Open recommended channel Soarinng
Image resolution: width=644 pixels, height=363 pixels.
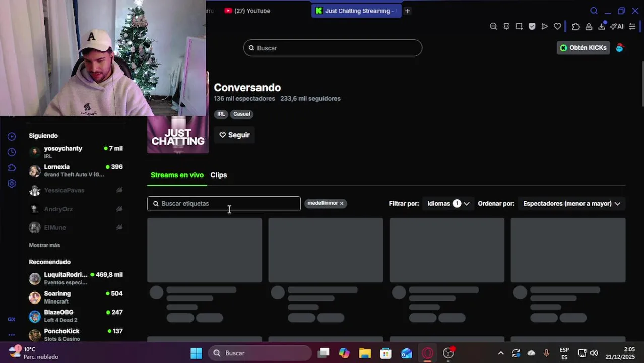pos(76,297)
